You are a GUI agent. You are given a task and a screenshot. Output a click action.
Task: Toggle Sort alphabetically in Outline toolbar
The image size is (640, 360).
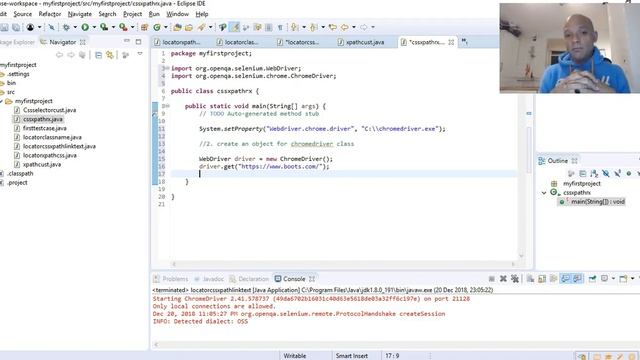(594, 174)
